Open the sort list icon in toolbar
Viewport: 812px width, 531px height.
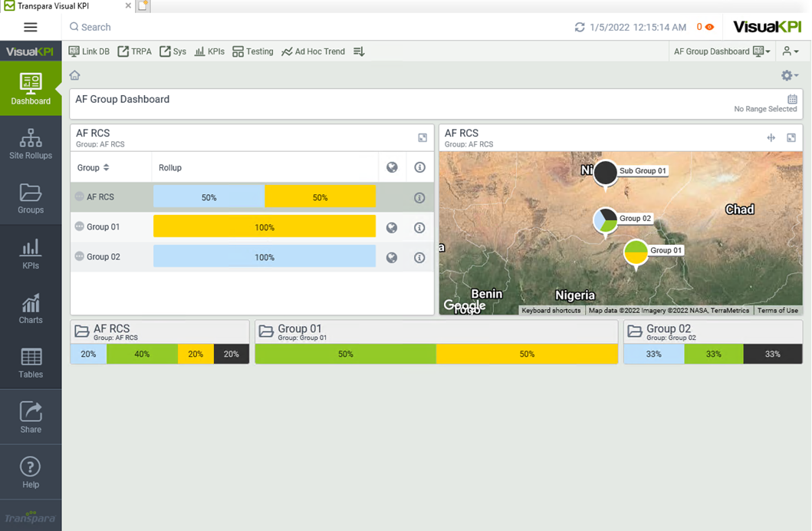[359, 51]
